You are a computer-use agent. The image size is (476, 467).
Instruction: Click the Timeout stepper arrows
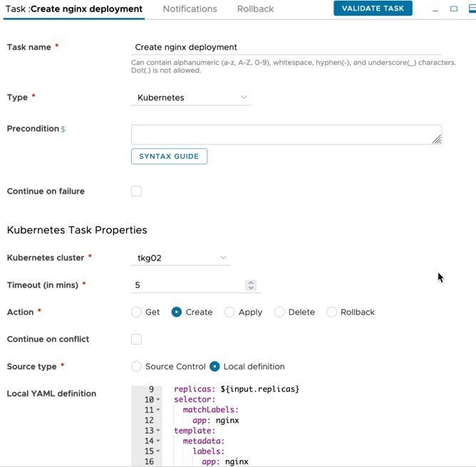pyautogui.click(x=251, y=285)
